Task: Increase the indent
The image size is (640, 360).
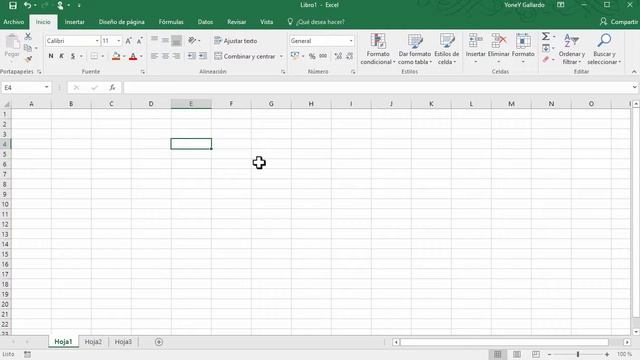Action: (203, 56)
